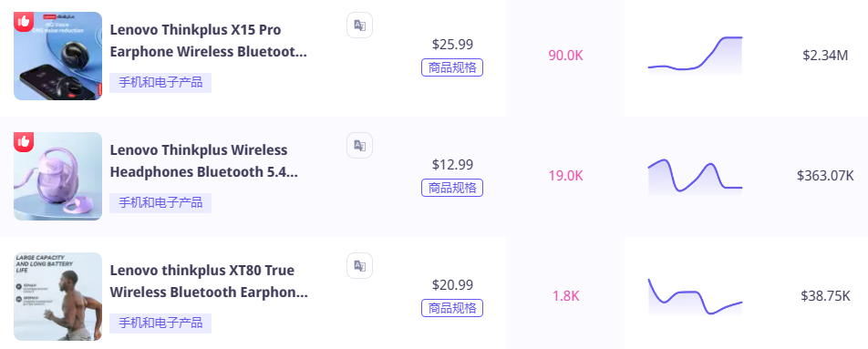868x349 pixels.
Task: Click 商品规格 button under $20.99 price
Action: (x=452, y=308)
